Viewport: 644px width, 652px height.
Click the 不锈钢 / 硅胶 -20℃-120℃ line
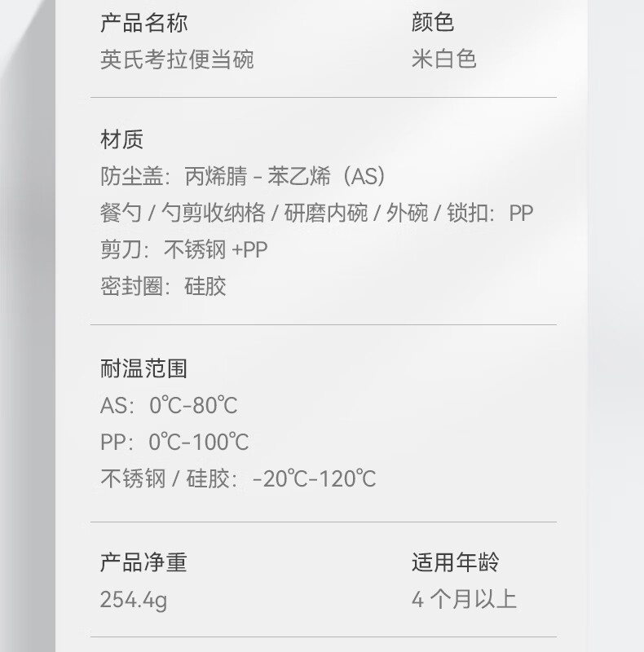pos(238,479)
